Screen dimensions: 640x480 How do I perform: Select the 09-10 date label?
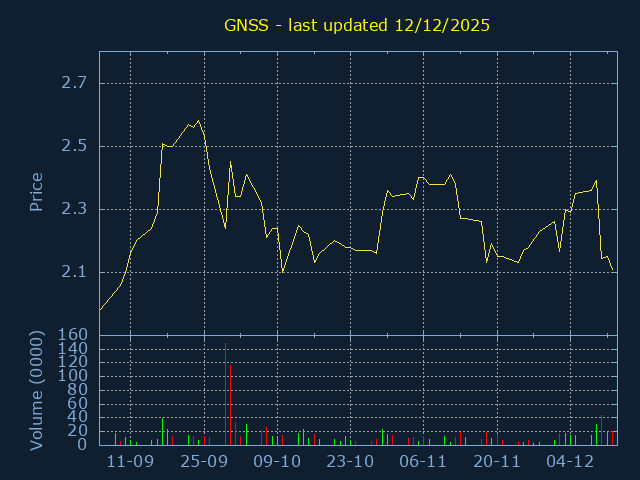tap(277, 462)
